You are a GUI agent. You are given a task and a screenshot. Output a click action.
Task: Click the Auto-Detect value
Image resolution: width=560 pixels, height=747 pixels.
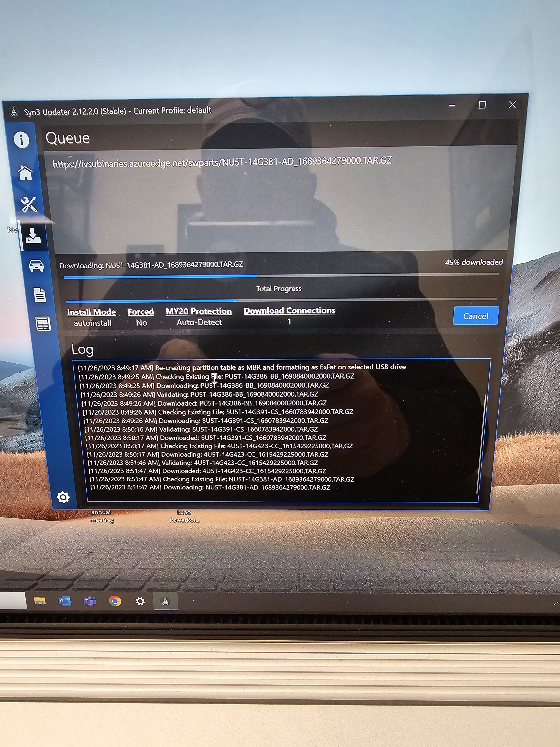199,322
